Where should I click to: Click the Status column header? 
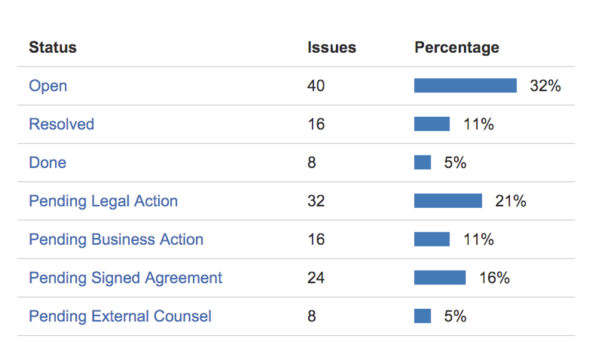click(53, 48)
